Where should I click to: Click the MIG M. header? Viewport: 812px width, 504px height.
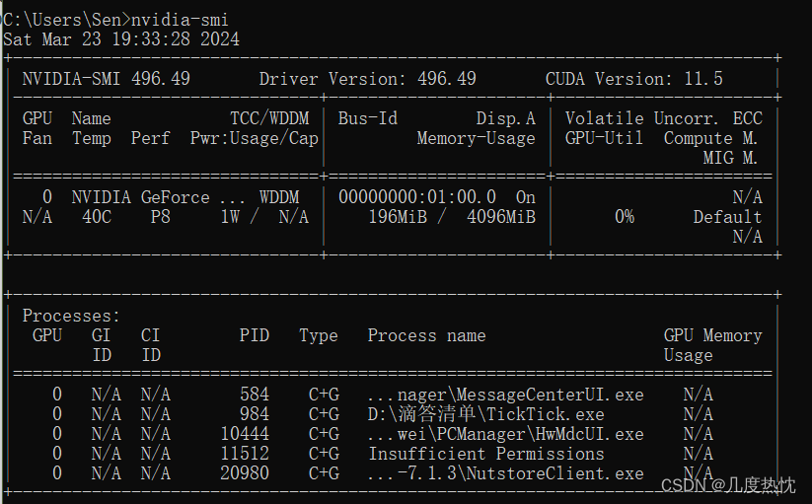coord(730,158)
